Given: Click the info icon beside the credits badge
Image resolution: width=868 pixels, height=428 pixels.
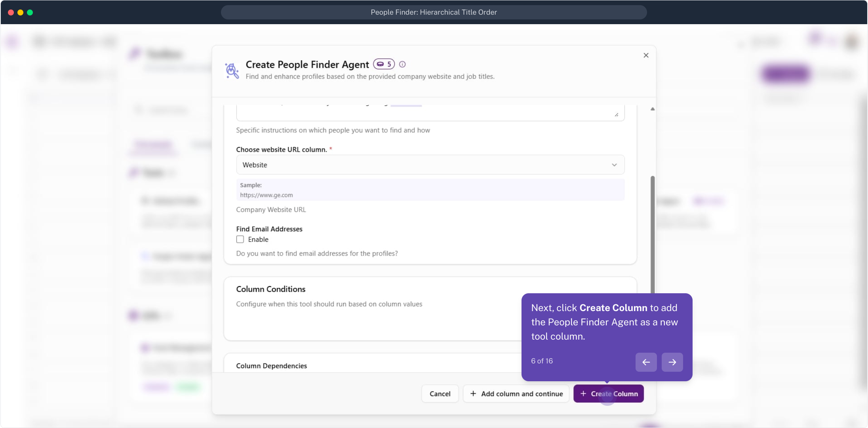Looking at the screenshot, I should tap(402, 64).
